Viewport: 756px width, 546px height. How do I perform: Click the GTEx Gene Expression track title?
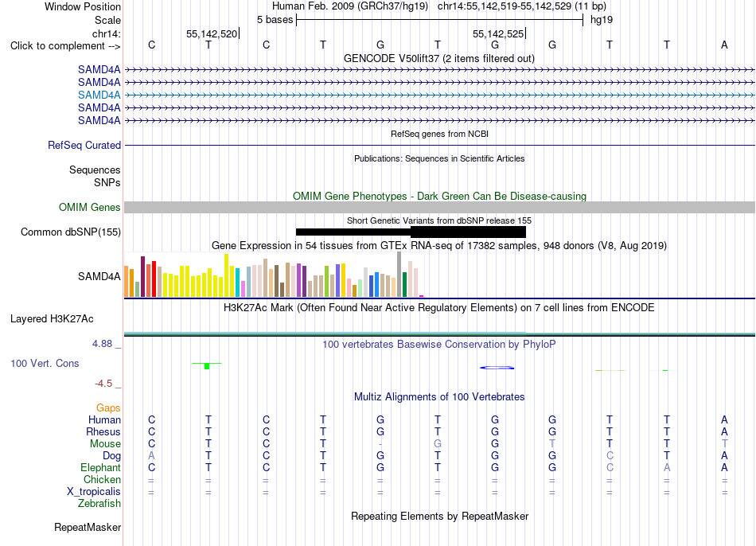tap(439, 245)
